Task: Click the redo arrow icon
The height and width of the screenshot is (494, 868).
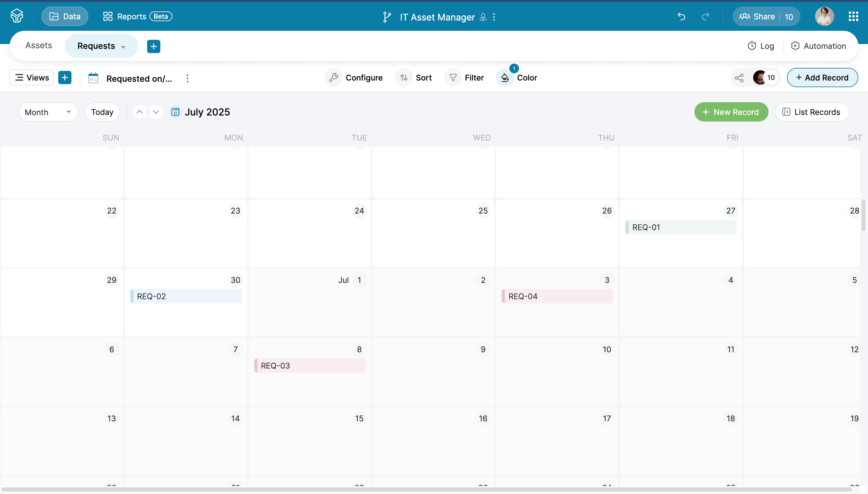Action: click(x=705, y=17)
